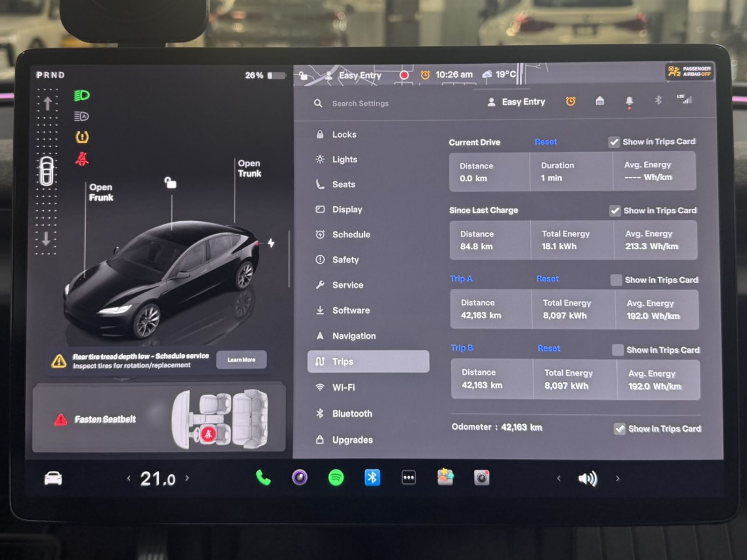Screen dimensions: 747x560
Task: Open the camera app in dock
Action: coord(481,478)
